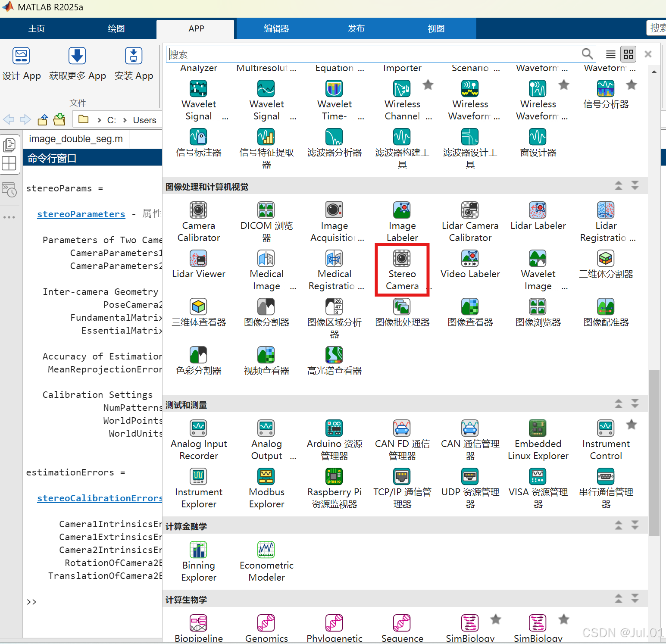The width and height of the screenshot is (666, 644).
Task: Switch to the 主页 ribbon tab
Action: point(37,28)
